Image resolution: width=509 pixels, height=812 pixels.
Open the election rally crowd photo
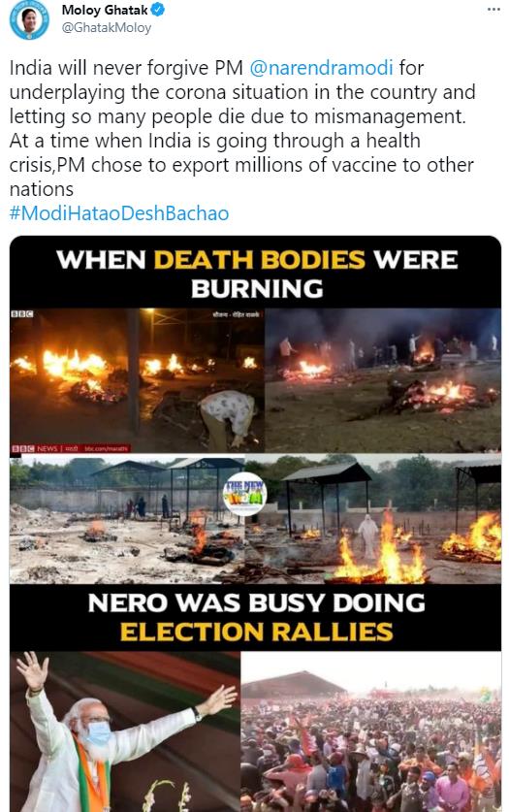(x=371, y=731)
